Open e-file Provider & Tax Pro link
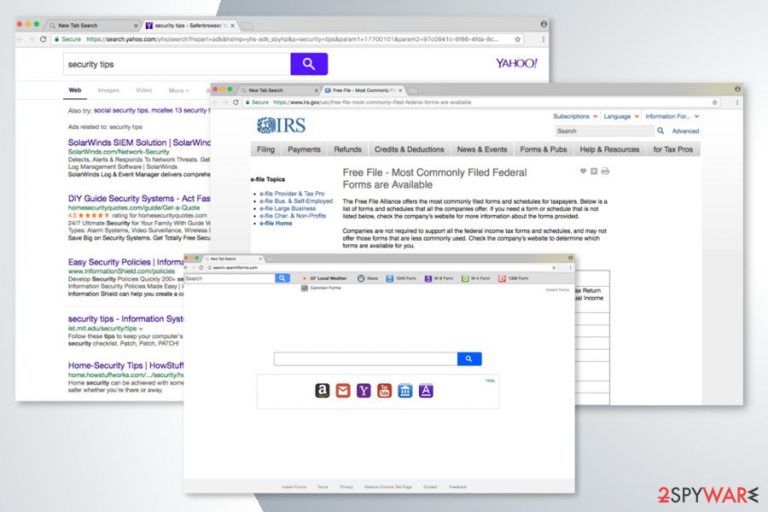The height and width of the screenshot is (512, 768). click(292, 194)
